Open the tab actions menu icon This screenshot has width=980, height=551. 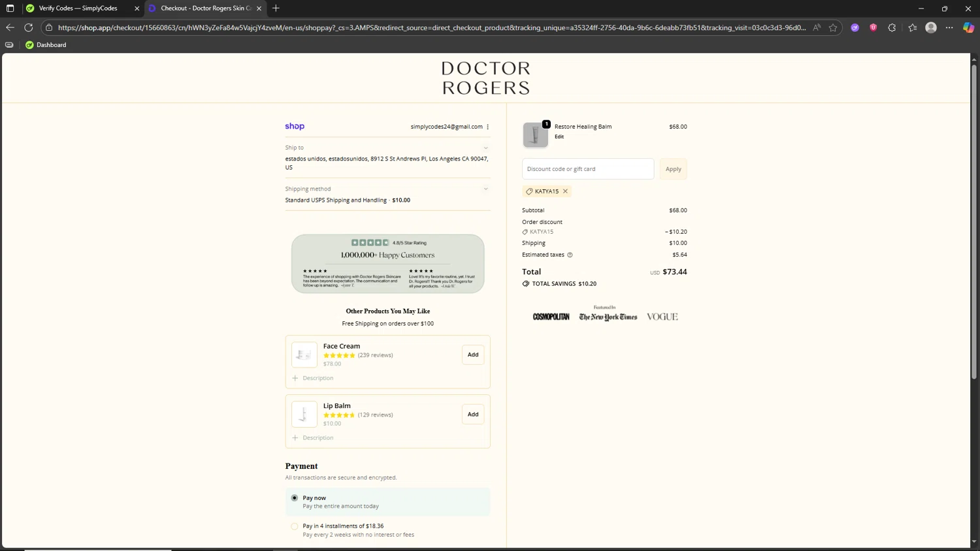pyautogui.click(x=10, y=8)
